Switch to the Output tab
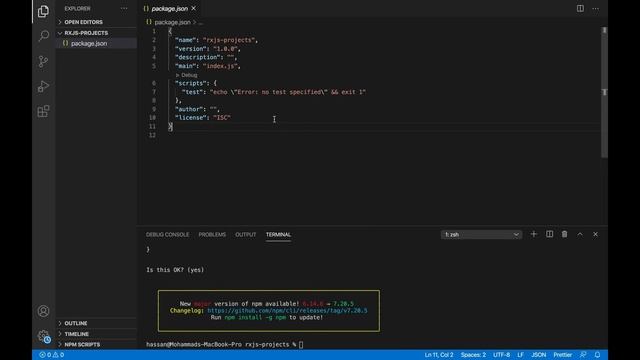 click(x=245, y=235)
